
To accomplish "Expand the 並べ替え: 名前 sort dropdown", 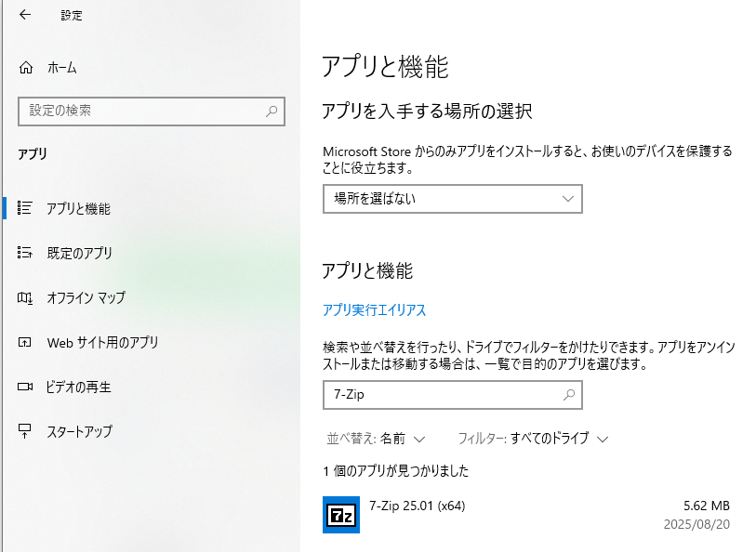I will point(375,439).
